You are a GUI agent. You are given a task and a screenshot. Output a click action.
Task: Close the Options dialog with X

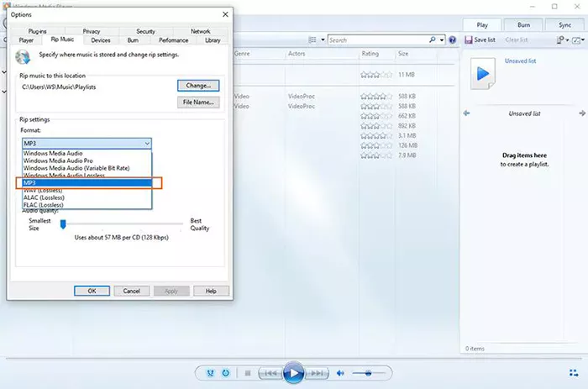click(x=225, y=14)
